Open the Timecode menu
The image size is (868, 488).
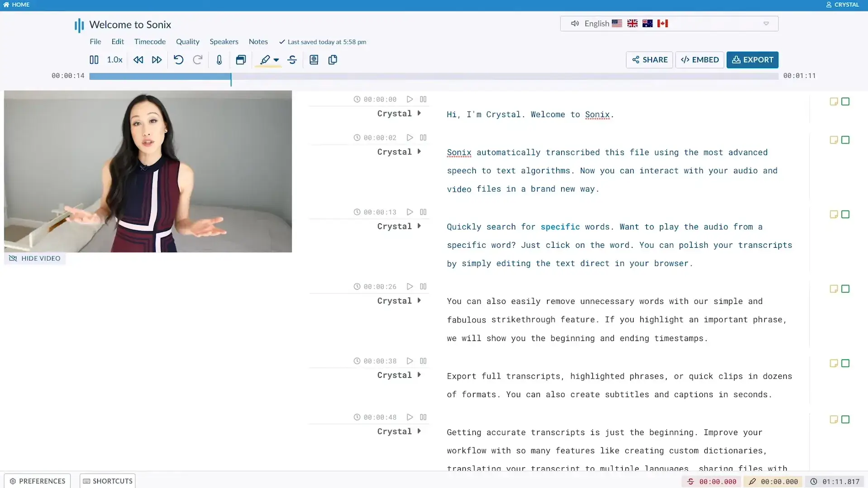tap(150, 42)
